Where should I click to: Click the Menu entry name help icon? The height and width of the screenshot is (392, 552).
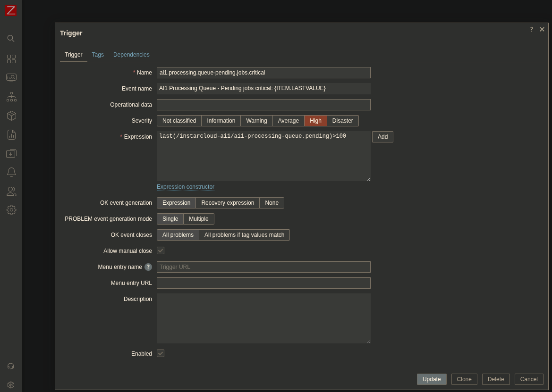click(x=148, y=267)
